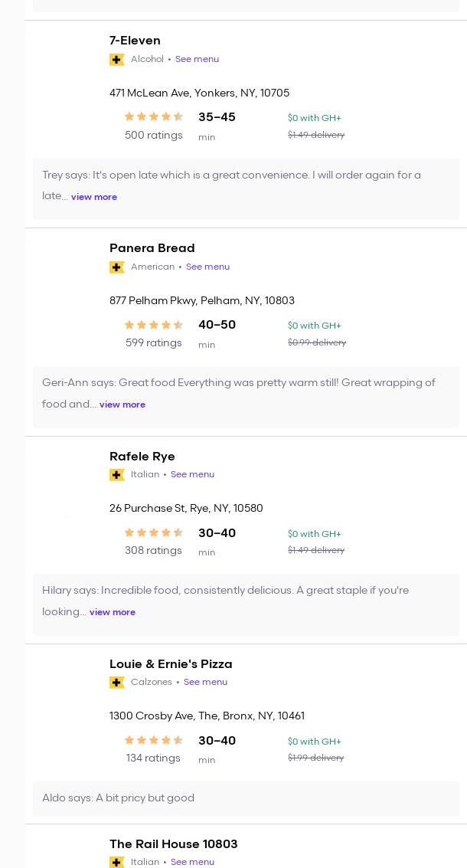The height and width of the screenshot is (868, 467).
Task: Open the Panera Bread restaurant title
Action: [152, 248]
